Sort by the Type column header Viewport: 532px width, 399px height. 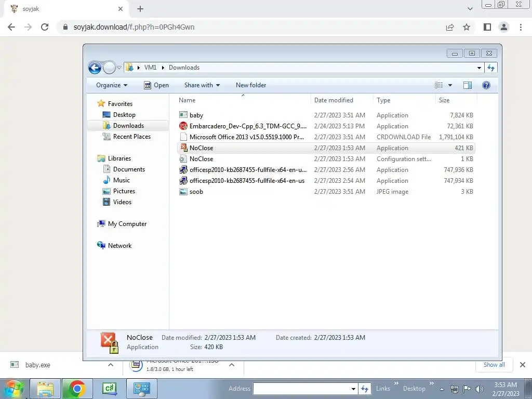(404, 100)
